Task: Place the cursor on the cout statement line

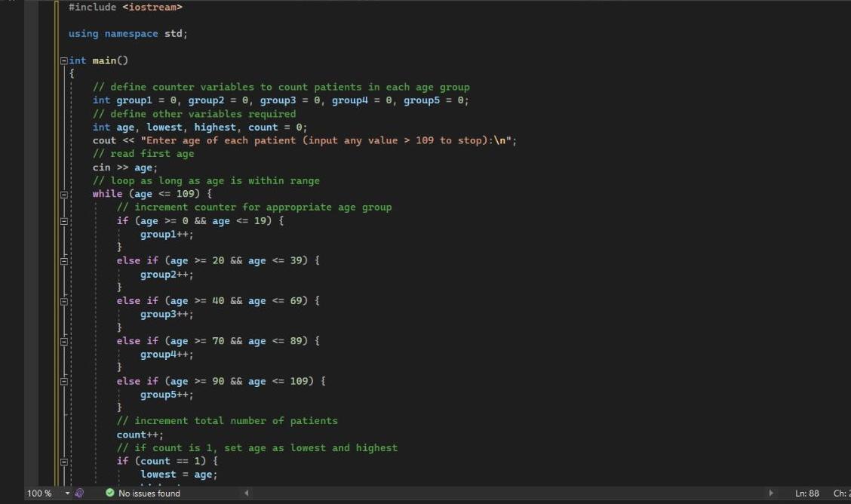Action: 302,140
